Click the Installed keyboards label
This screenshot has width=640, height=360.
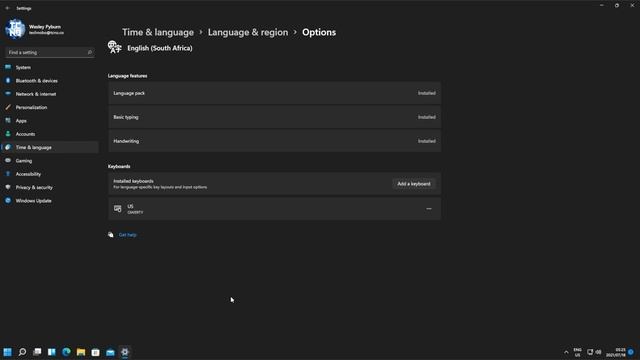click(133, 181)
